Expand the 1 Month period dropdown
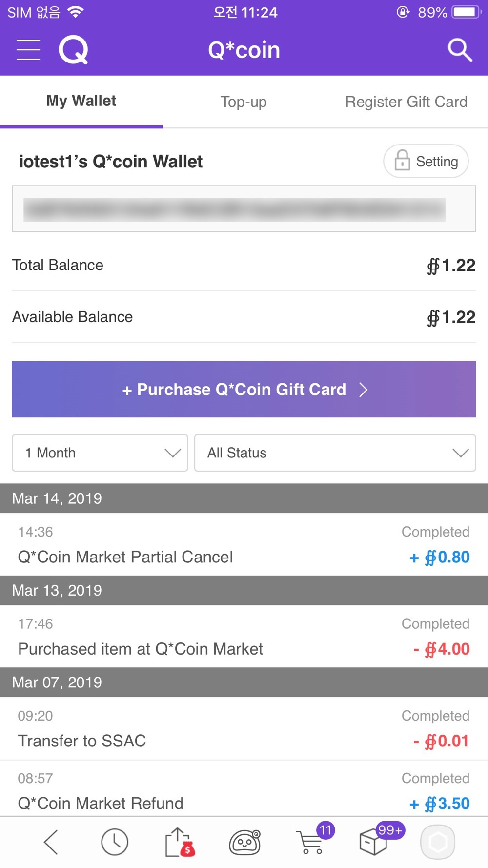This screenshot has height=868, width=488. [100, 453]
